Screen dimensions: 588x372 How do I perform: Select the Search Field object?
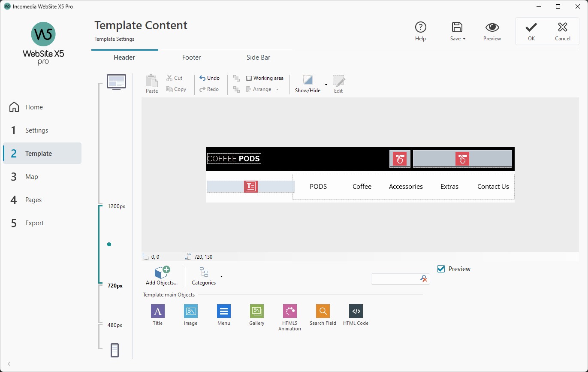[x=323, y=311]
